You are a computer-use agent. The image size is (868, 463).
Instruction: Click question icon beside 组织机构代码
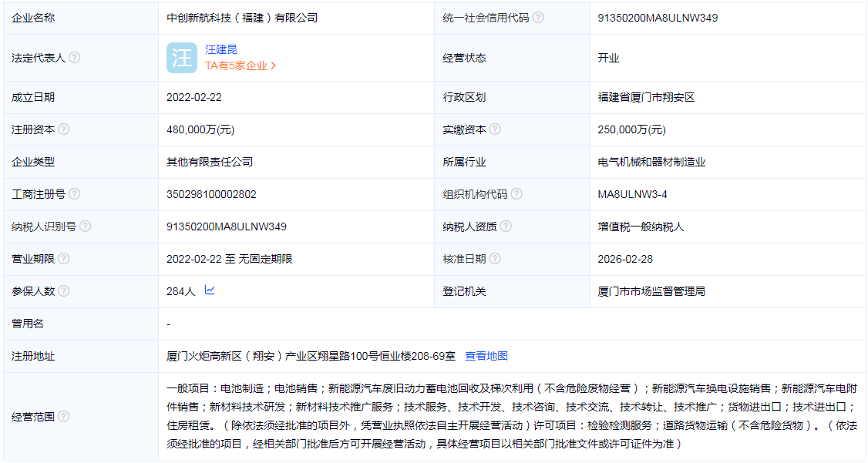[x=516, y=194]
